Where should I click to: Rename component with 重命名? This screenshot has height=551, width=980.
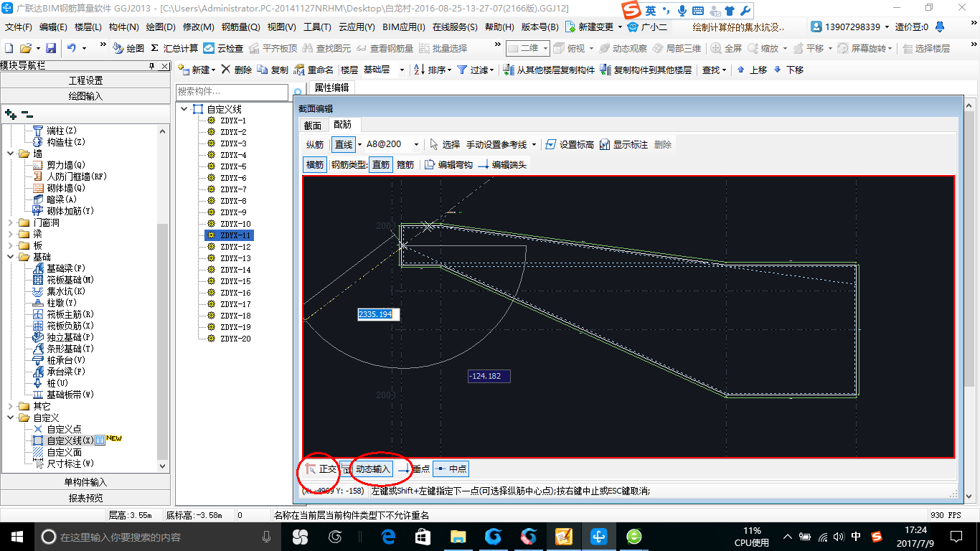tap(314, 70)
